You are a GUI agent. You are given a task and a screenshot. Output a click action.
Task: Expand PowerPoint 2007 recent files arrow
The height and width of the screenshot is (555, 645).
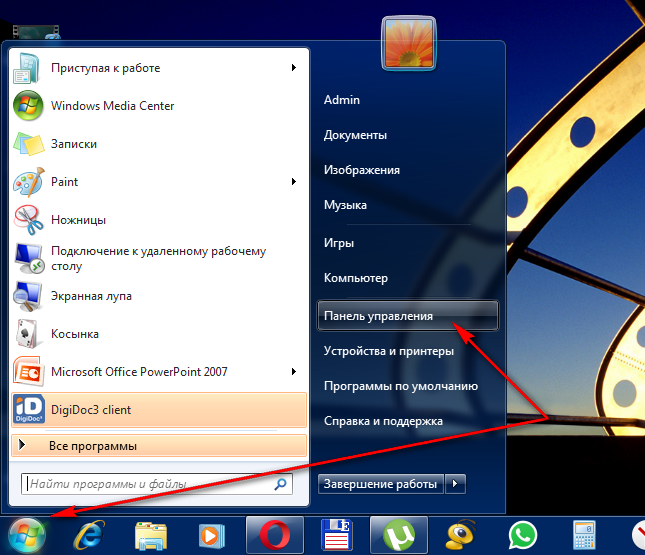pyautogui.click(x=294, y=372)
